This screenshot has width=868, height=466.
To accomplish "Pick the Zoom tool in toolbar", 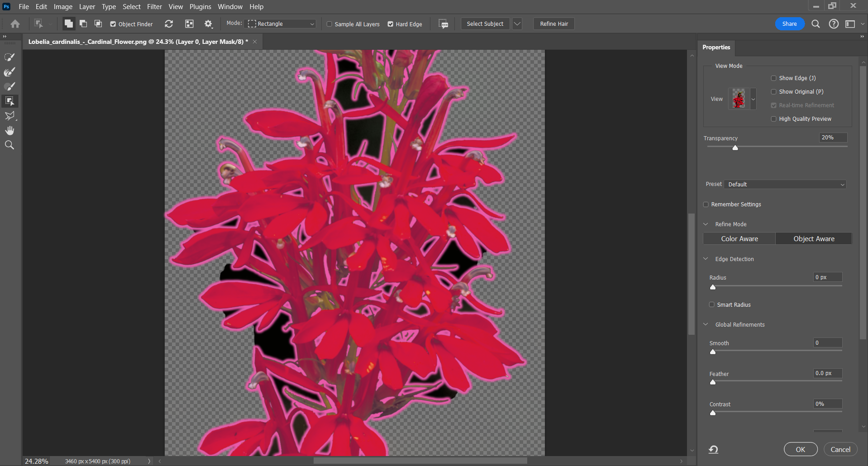I will [10, 145].
